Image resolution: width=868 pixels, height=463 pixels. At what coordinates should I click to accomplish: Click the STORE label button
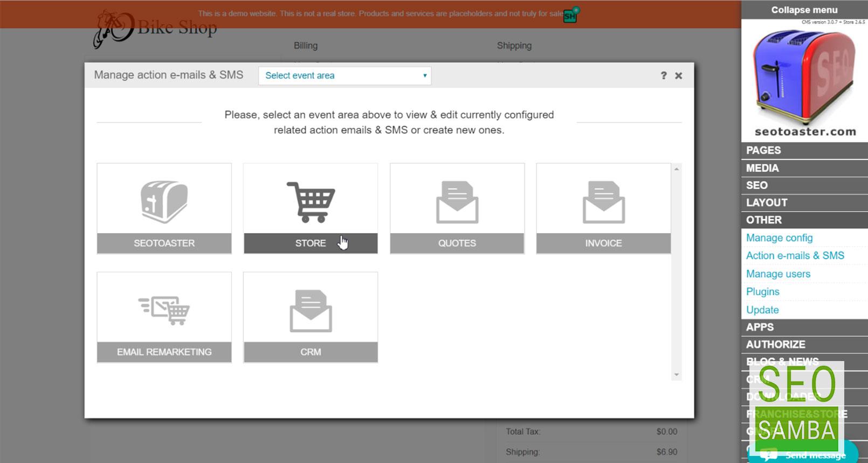point(311,243)
